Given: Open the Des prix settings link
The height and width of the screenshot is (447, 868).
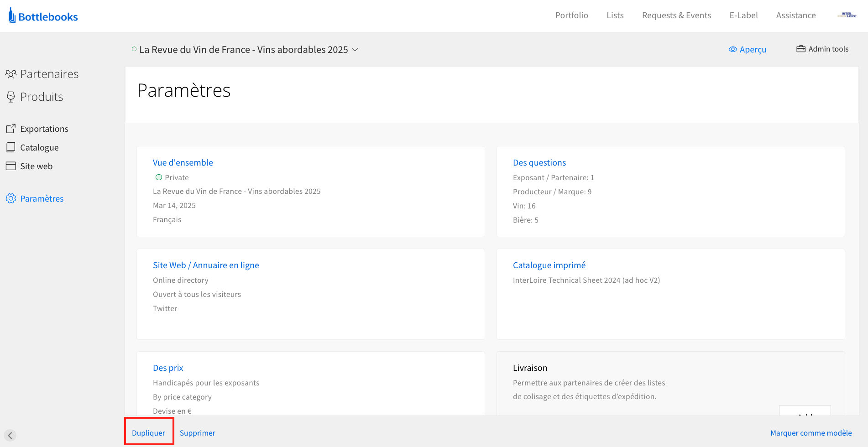Looking at the screenshot, I should (x=168, y=368).
